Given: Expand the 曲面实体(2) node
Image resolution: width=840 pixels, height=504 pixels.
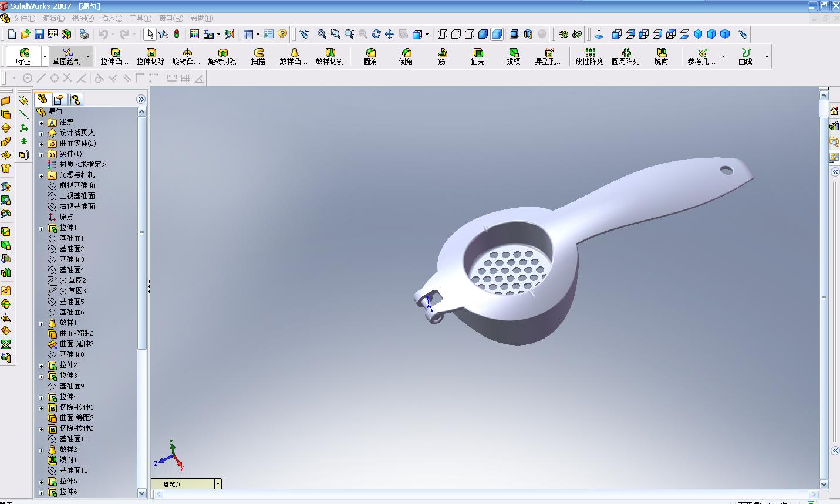Looking at the screenshot, I should pos(42,144).
